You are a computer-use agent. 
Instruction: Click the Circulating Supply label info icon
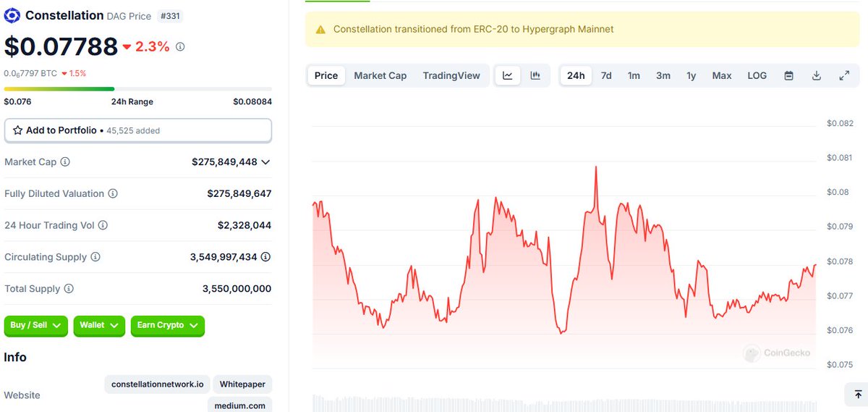95,257
